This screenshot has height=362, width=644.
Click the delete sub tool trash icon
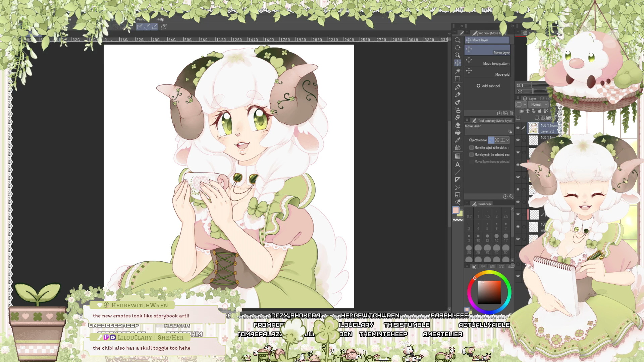pos(511,113)
